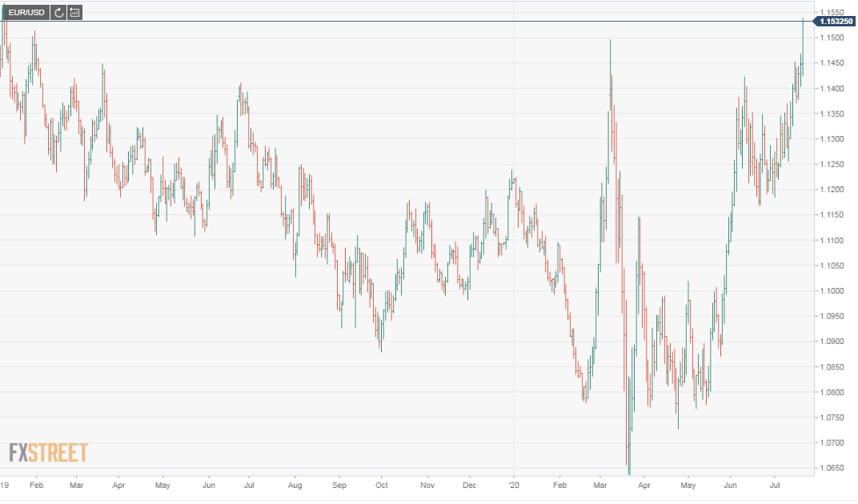
Task: Click the Sep label on the time axis
Action: pos(339,486)
